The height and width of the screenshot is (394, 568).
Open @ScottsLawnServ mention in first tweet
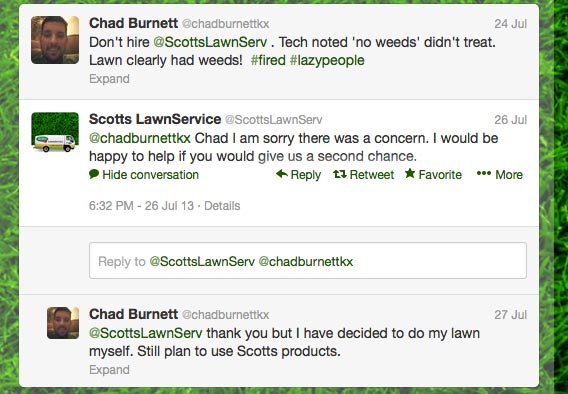(x=210, y=42)
